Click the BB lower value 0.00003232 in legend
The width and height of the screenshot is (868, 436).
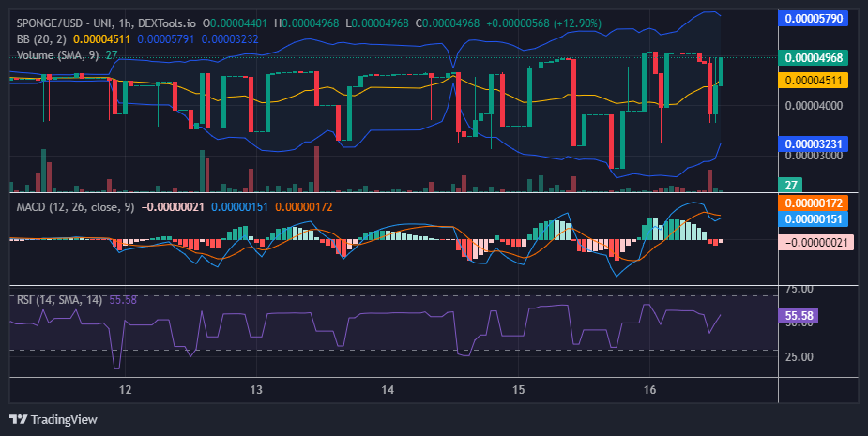230,39
